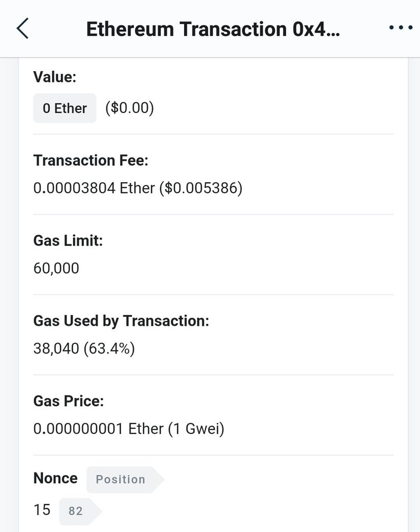Select the ($0.00) dollar value text
This screenshot has width=420, height=532.
129,108
